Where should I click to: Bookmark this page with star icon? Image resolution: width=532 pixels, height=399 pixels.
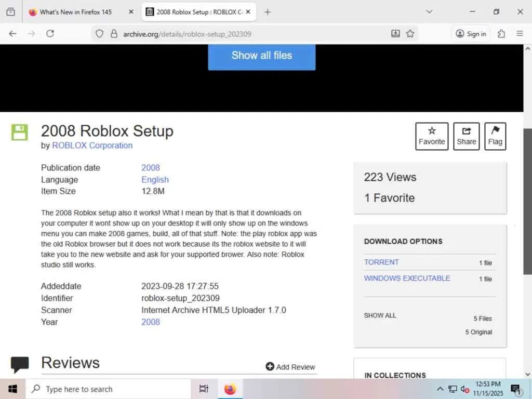pos(410,34)
